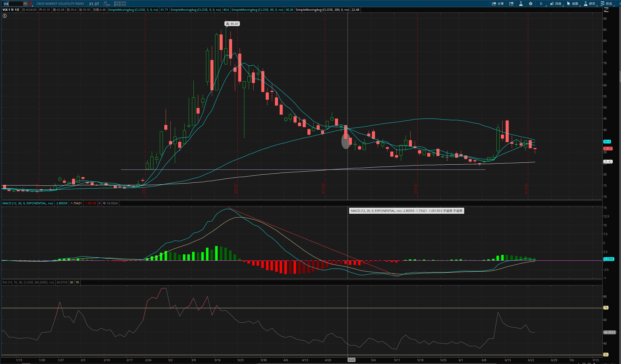Click the RSI study label

(28, 282)
